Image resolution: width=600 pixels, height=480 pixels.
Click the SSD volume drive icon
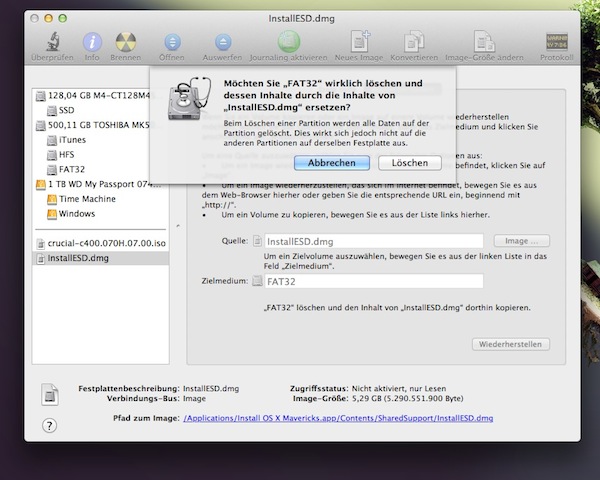(x=52, y=111)
